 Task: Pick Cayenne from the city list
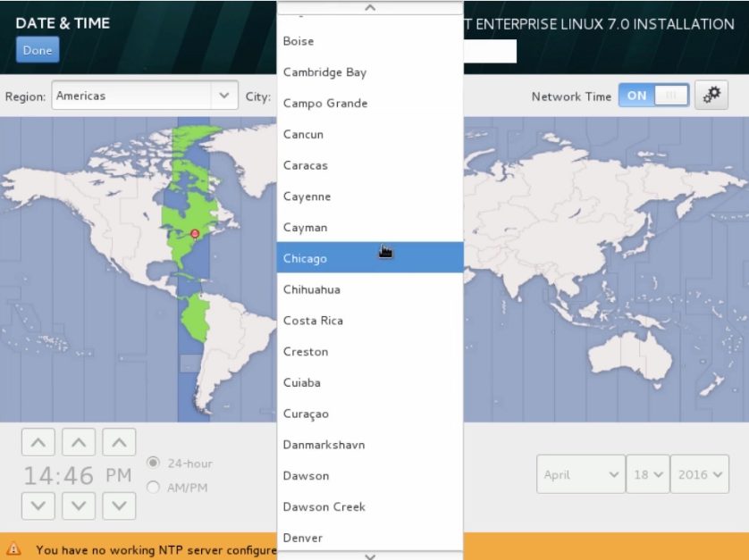(370, 196)
